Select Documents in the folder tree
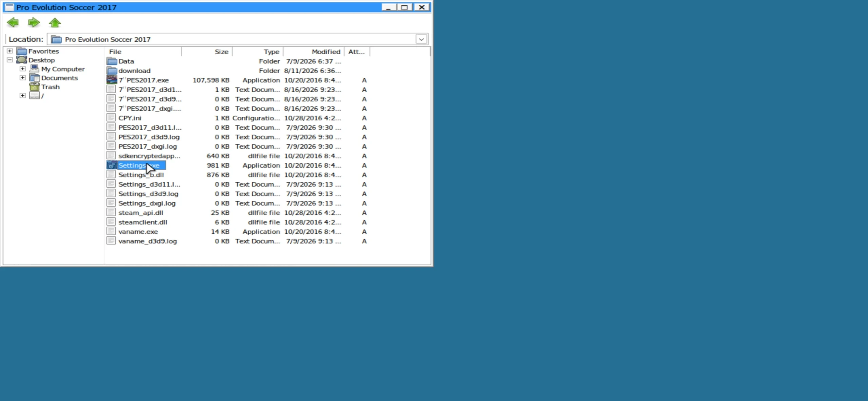 (x=60, y=78)
